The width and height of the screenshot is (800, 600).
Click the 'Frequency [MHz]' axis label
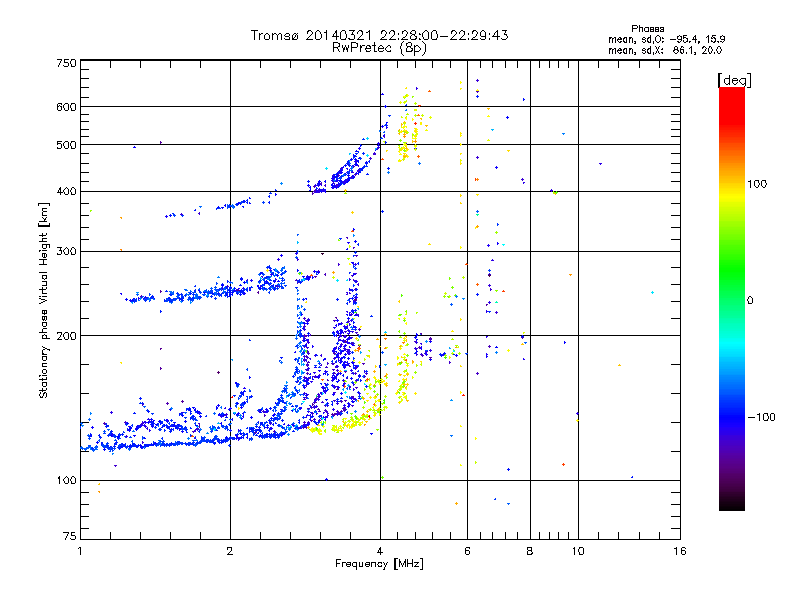click(x=379, y=564)
